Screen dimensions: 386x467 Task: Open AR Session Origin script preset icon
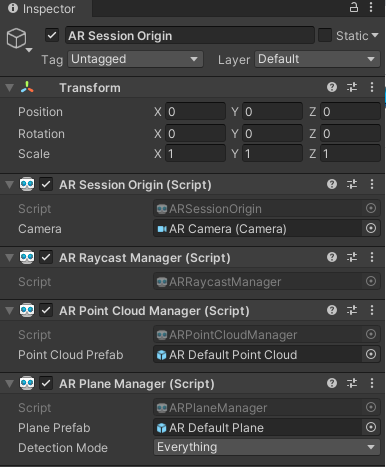352,184
